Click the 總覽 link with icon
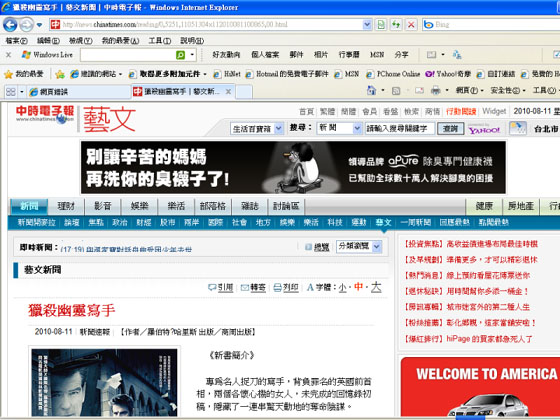The height and width of the screenshot is (420, 560). (x=317, y=247)
